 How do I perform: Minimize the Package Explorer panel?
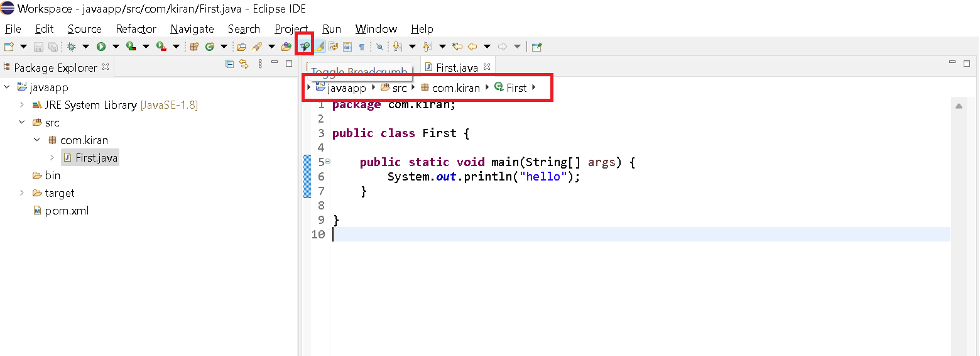tap(275, 63)
